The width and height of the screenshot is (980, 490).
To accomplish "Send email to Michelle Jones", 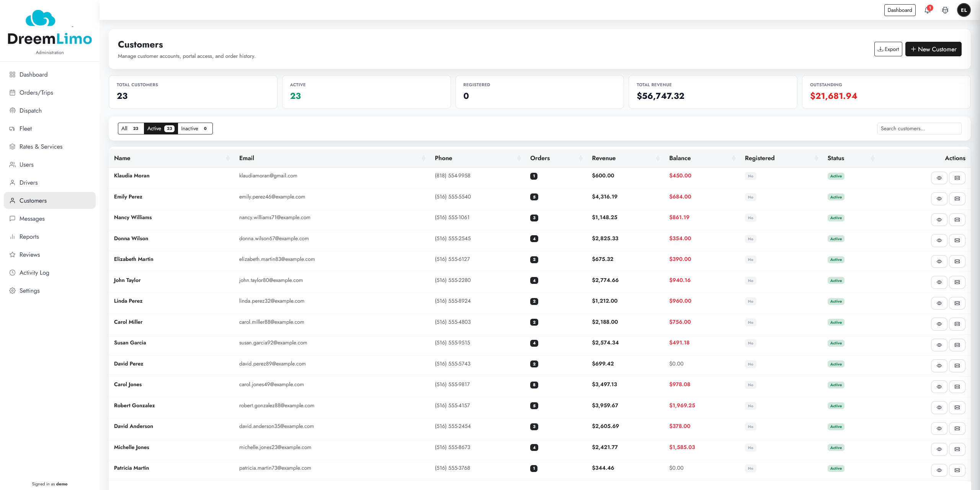I will (x=957, y=449).
